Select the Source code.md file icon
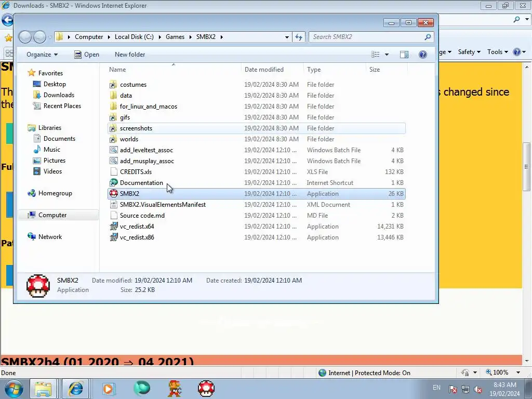 (x=113, y=216)
